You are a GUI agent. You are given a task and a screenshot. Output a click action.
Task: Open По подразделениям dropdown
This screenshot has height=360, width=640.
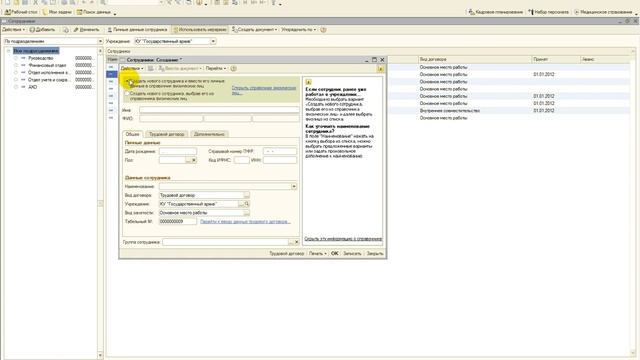tap(100, 41)
